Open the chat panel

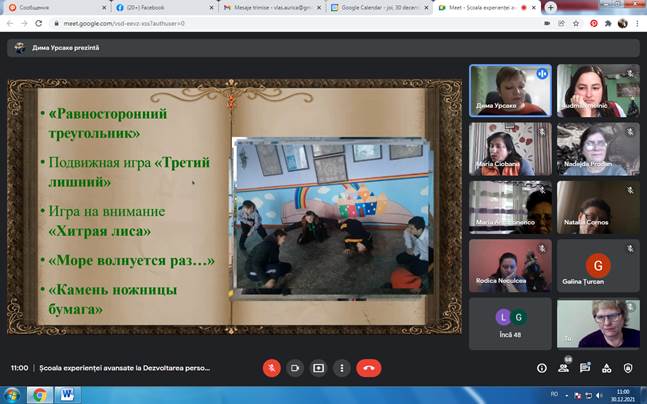[586, 368]
